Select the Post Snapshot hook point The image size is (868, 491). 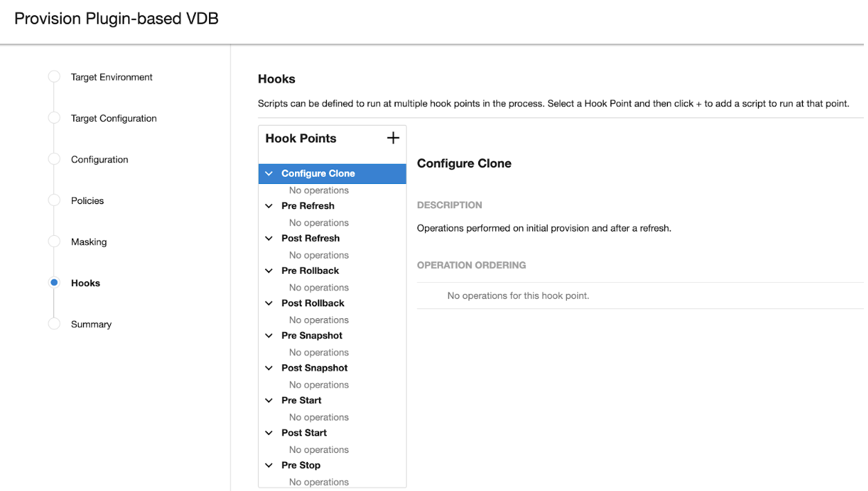pos(314,368)
